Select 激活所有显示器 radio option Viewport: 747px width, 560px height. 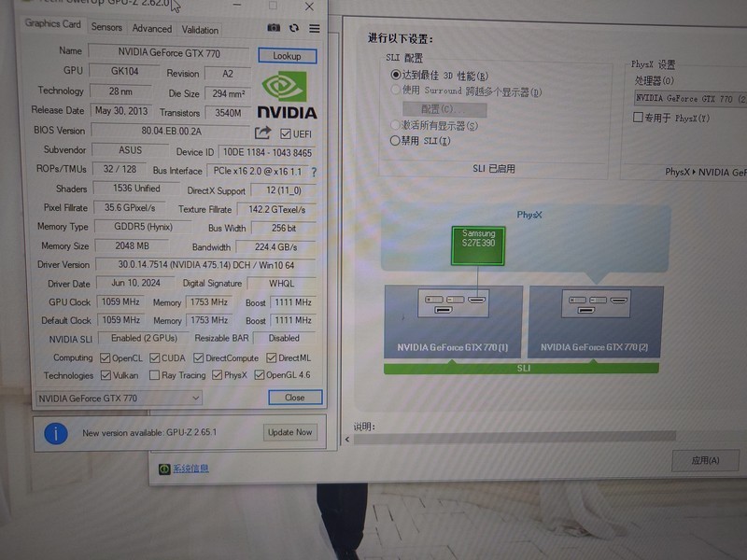tap(395, 125)
